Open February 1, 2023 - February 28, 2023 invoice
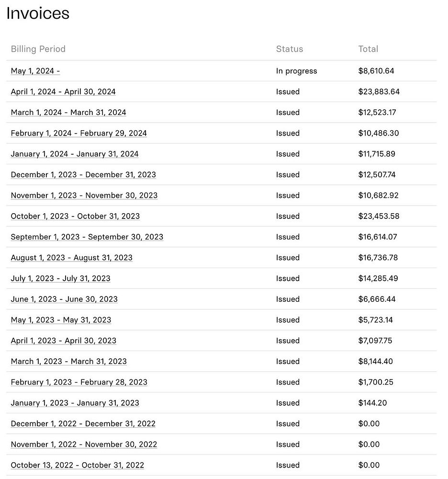Screen dimensions: 448x479 [x=79, y=382]
